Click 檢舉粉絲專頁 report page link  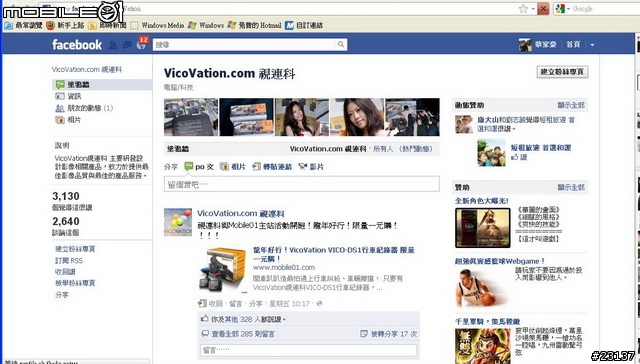[x=75, y=283]
